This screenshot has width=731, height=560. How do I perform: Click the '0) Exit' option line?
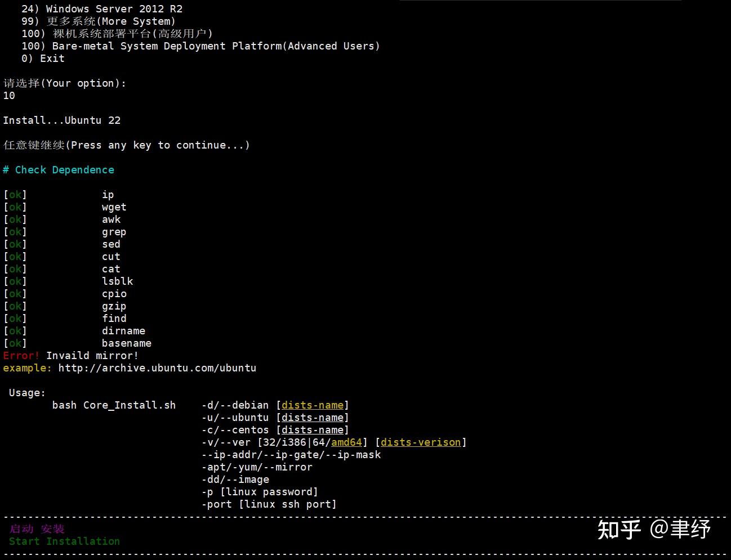(43, 59)
